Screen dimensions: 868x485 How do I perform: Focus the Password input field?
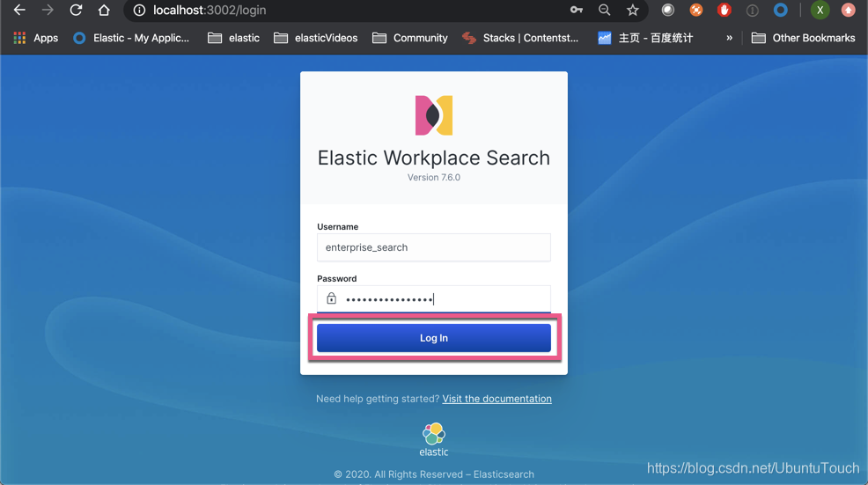tap(434, 299)
